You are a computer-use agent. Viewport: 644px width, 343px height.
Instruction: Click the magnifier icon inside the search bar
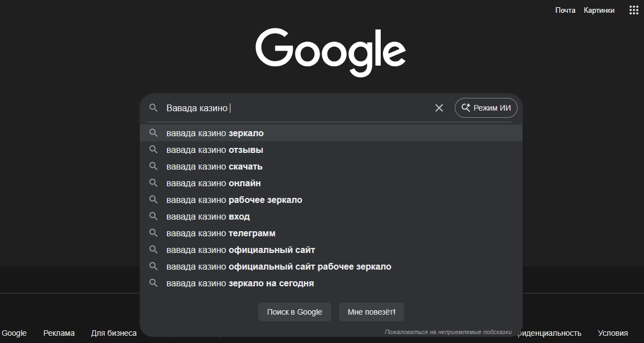[154, 108]
